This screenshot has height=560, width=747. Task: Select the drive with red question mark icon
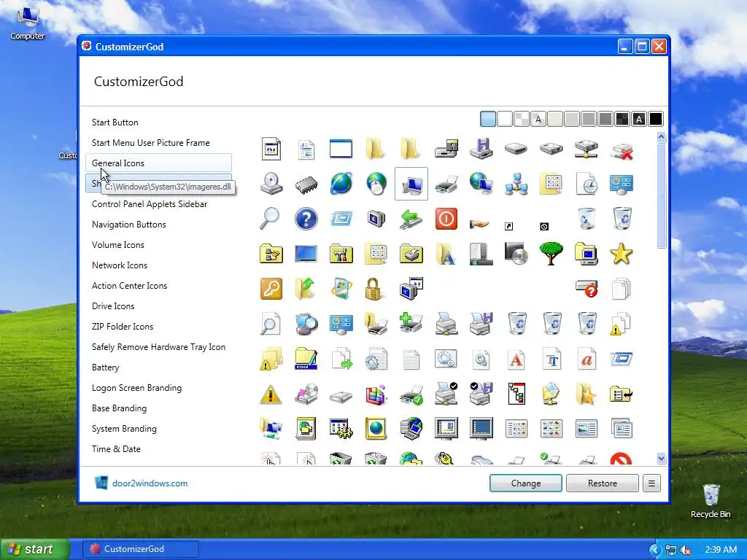tap(587, 289)
